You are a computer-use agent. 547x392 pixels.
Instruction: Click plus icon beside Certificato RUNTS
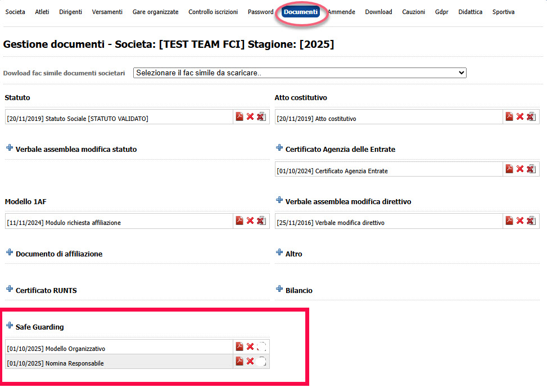coord(10,289)
